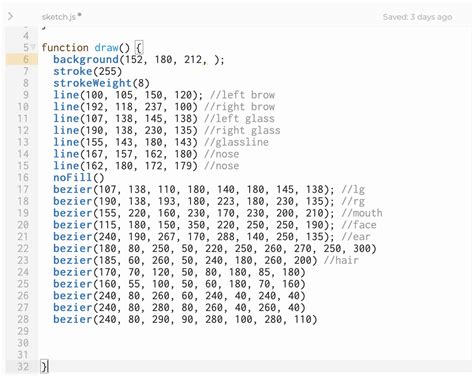Click bezier(170, 70, 120, 50 line
Screen dimensions: 474x376
(179, 272)
